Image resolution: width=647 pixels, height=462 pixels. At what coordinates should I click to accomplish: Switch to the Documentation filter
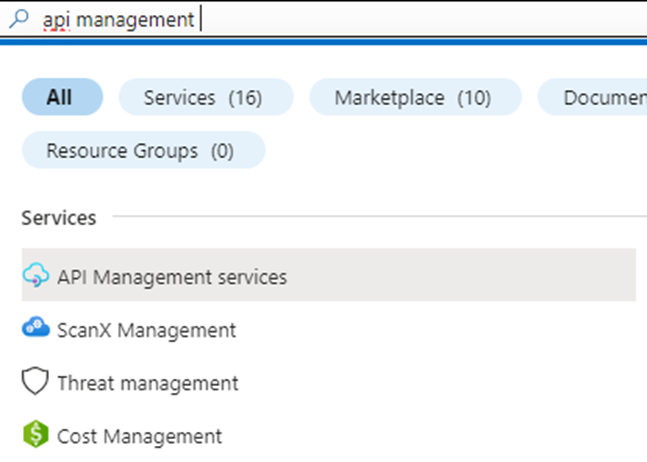[595, 97]
